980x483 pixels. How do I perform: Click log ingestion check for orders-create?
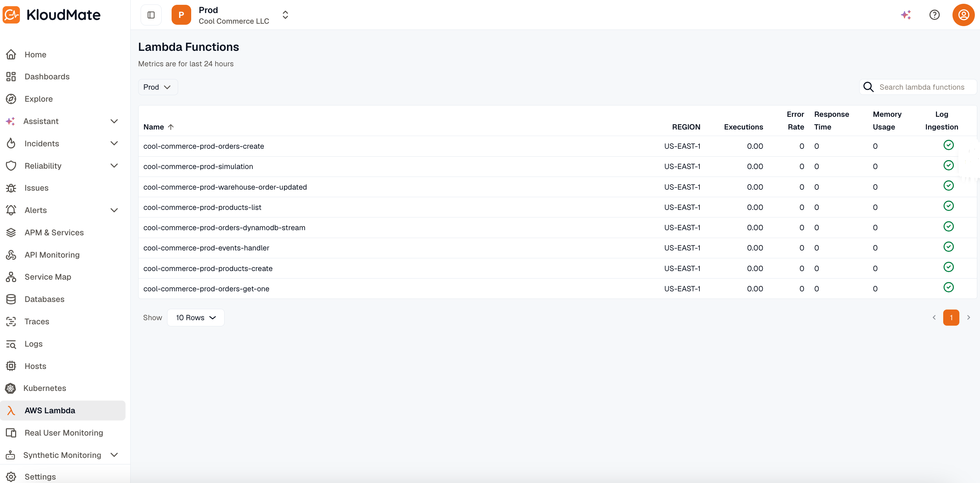(948, 145)
